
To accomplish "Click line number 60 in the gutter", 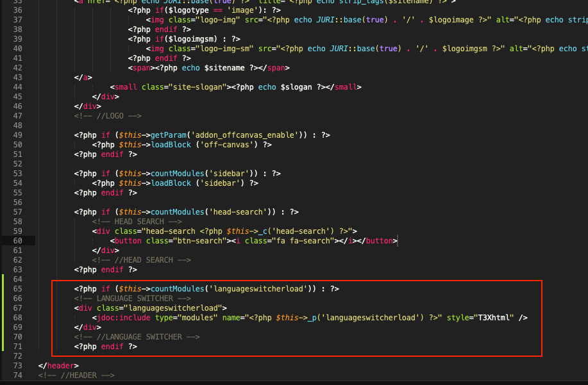I will [x=17, y=241].
